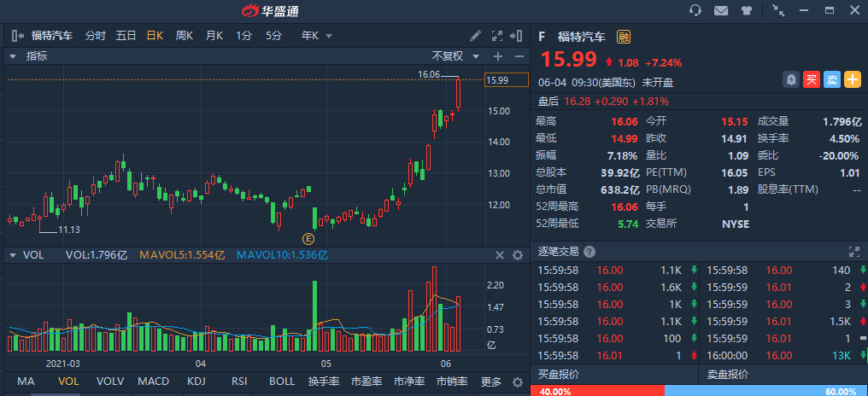Set a price alert bell icon

(x=791, y=80)
